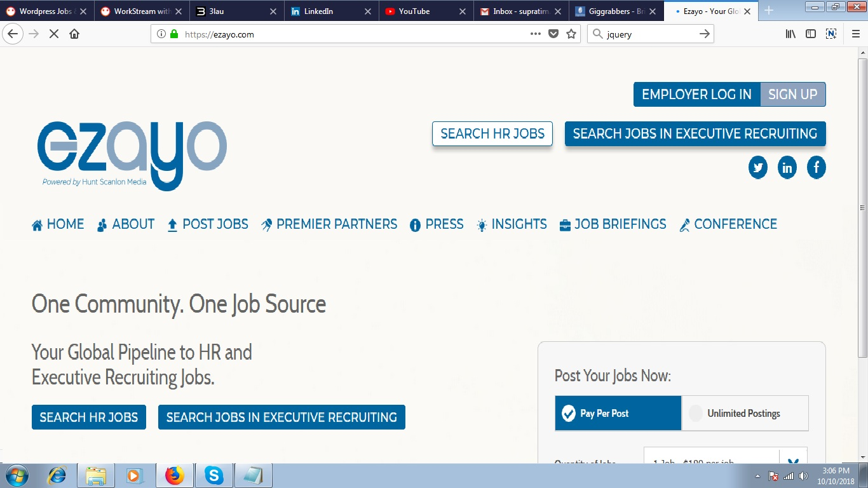Run the search with the go arrow
This screenshot has height=488, width=868.
coord(704,34)
